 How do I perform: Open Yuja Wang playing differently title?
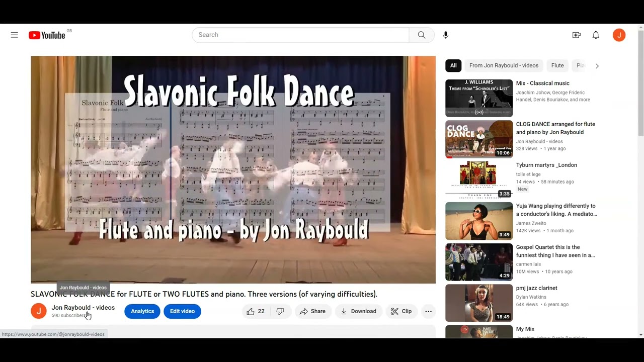[x=556, y=210]
